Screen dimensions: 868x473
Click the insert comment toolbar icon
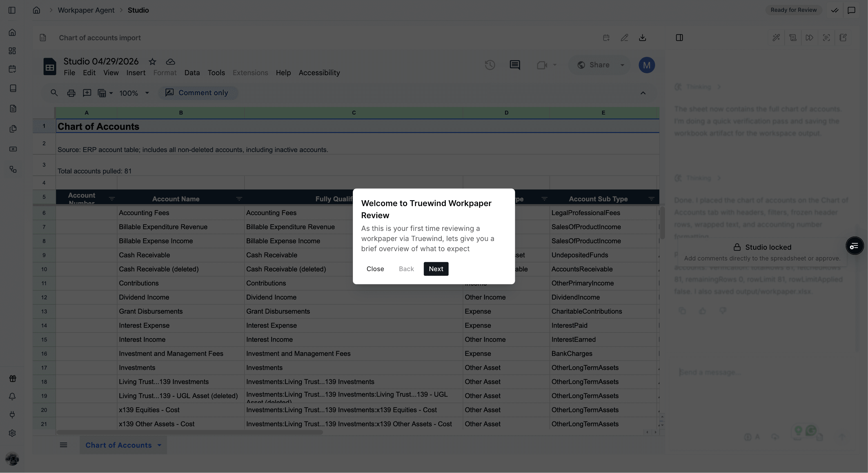[x=87, y=93]
